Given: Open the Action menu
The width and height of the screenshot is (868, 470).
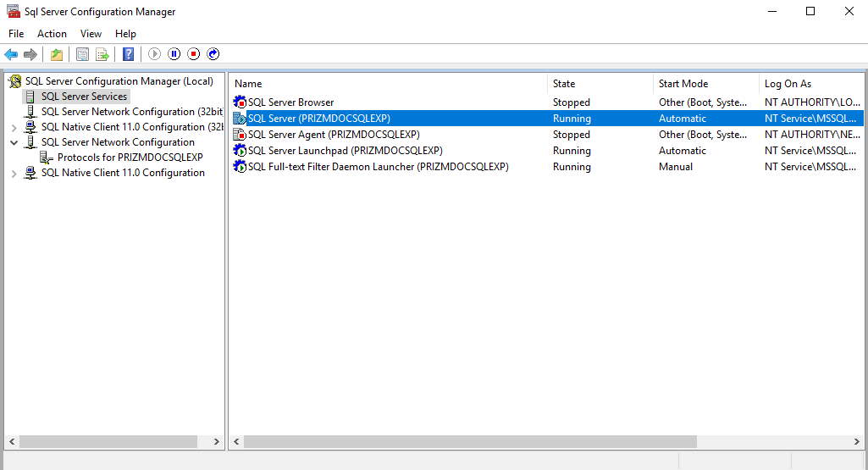Looking at the screenshot, I should coord(52,34).
